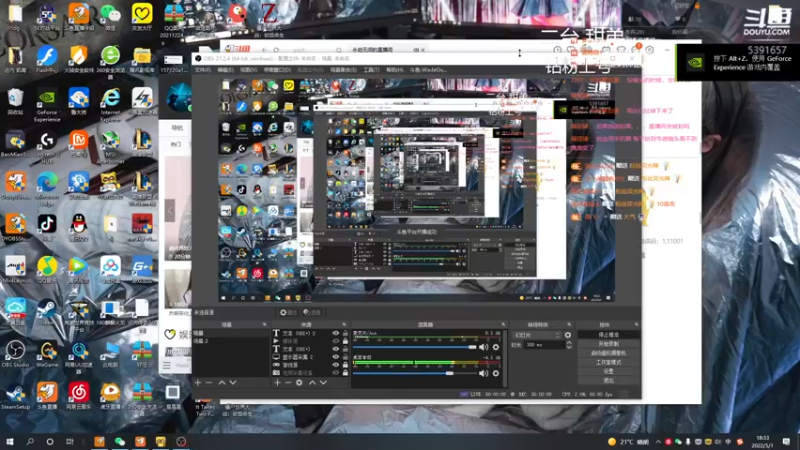Viewport: 800px width, 450px height.
Task: Click the add source plus icon
Action: (x=277, y=383)
